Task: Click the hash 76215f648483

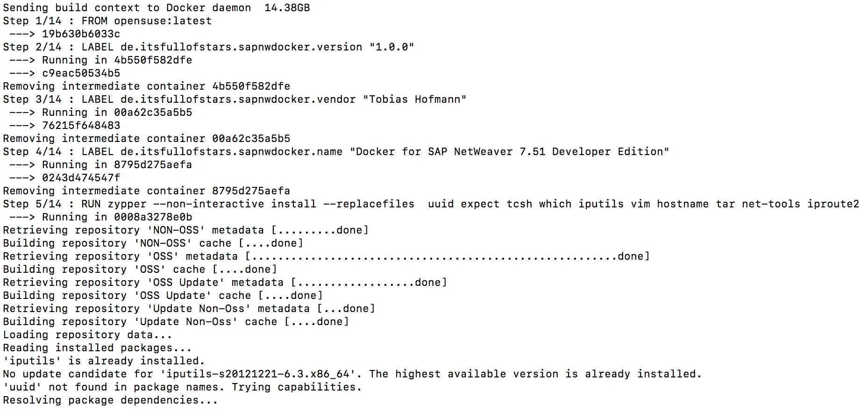Action: click(x=81, y=126)
